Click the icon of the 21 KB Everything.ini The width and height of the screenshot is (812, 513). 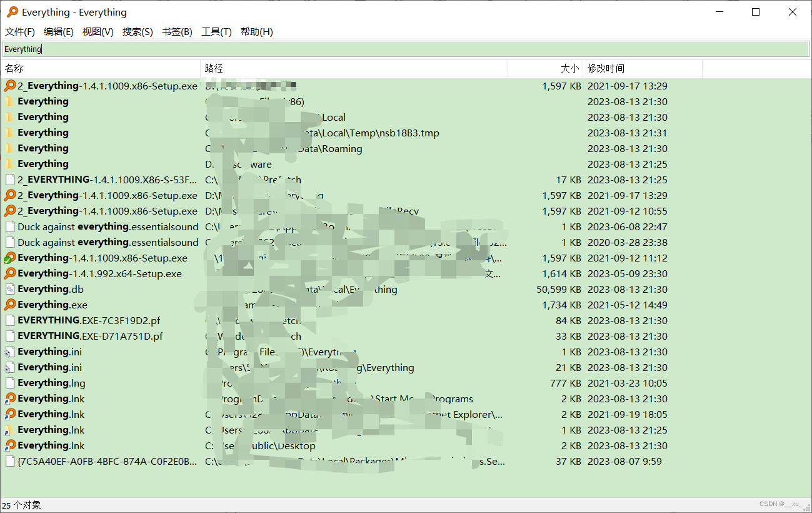[x=10, y=367]
